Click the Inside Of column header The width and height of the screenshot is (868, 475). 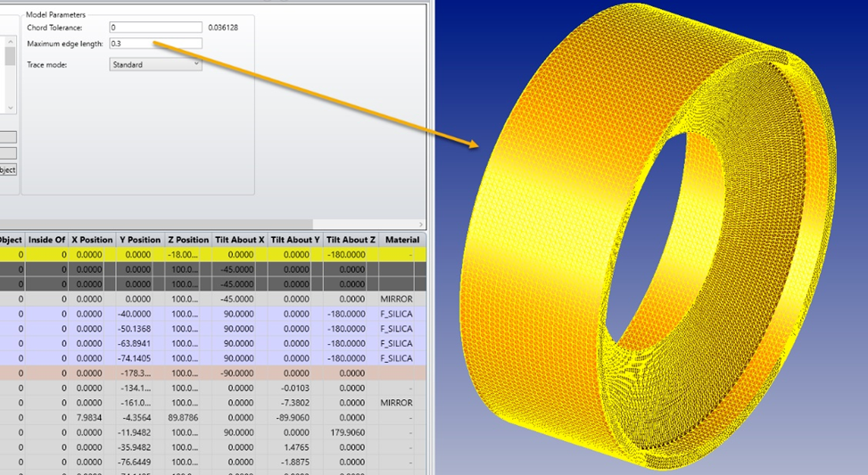46,240
